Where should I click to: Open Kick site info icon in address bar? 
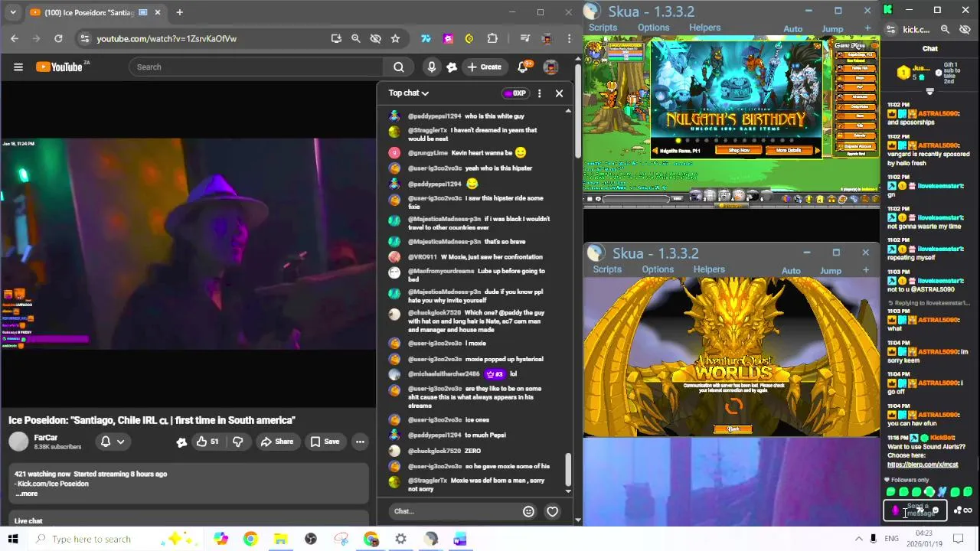click(890, 29)
